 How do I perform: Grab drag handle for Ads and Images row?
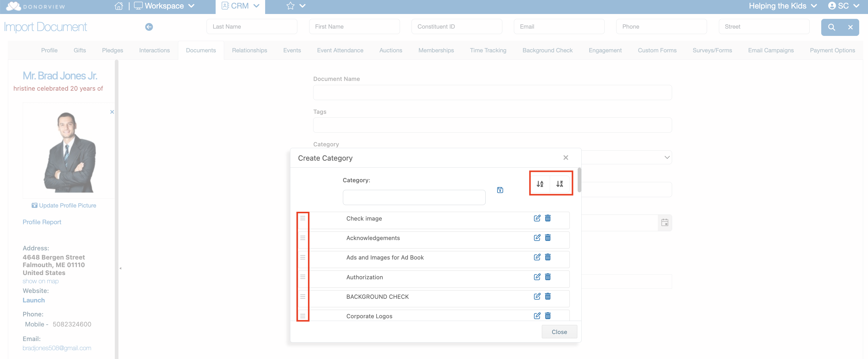pyautogui.click(x=302, y=257)
